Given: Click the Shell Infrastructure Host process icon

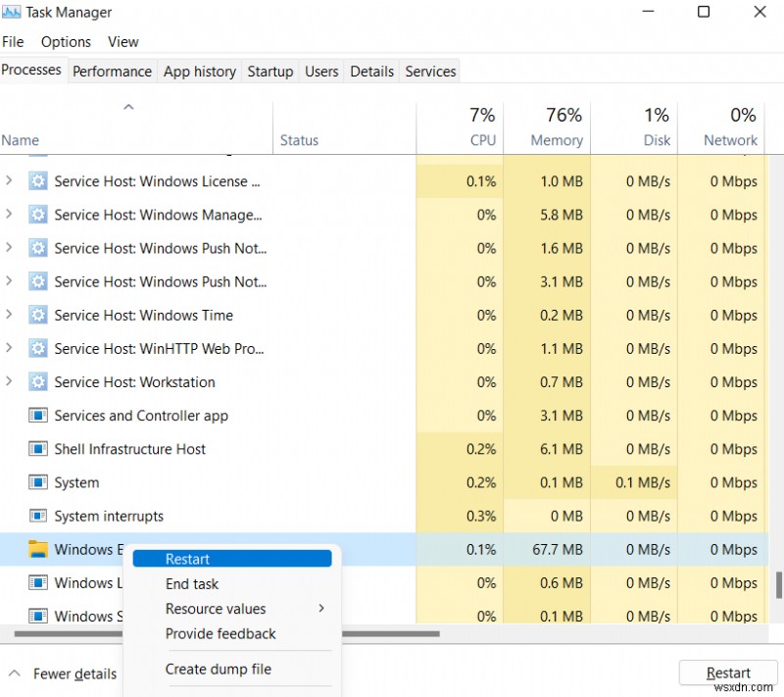Looking at the screenshot, I should click(36, 449).
